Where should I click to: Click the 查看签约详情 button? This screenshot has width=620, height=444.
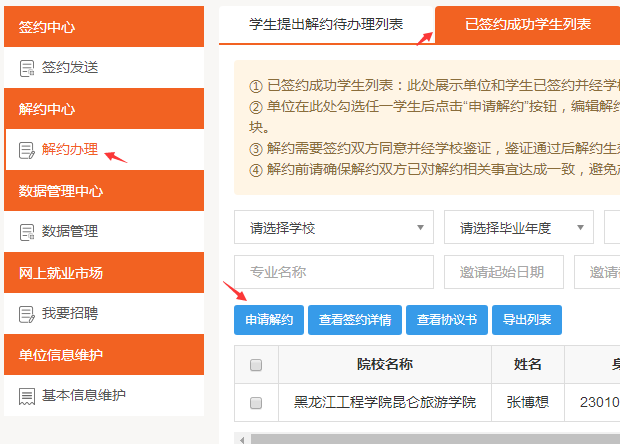355,320
